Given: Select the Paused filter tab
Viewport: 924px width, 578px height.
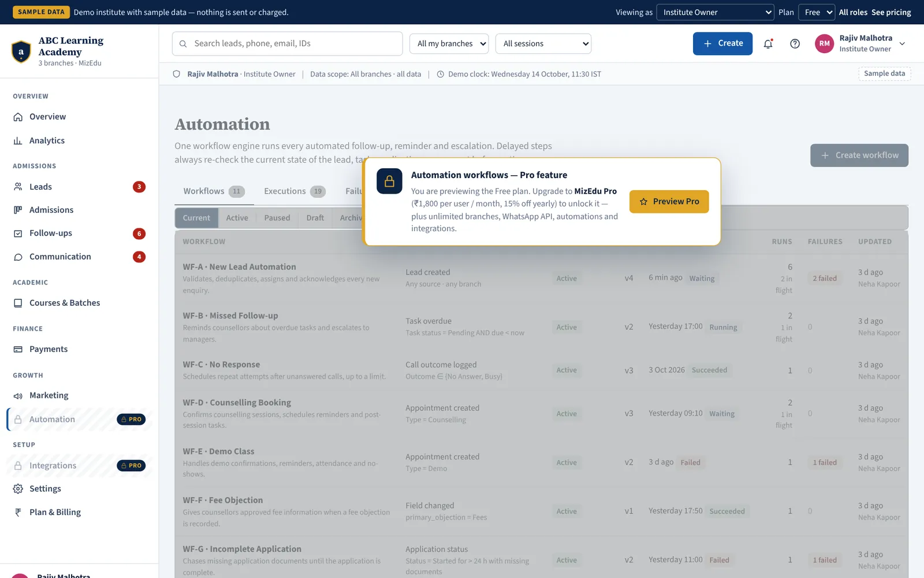Looking at the screenshot, I should click(277, 218).
